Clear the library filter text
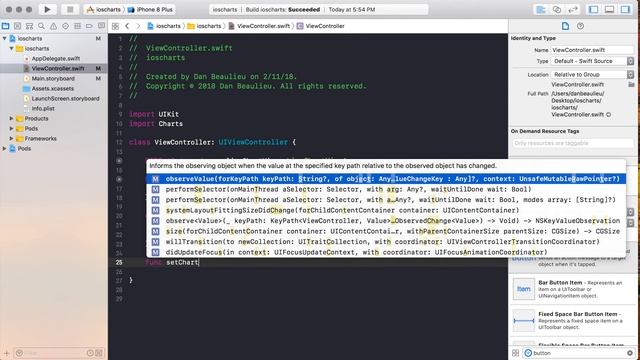 630,353
